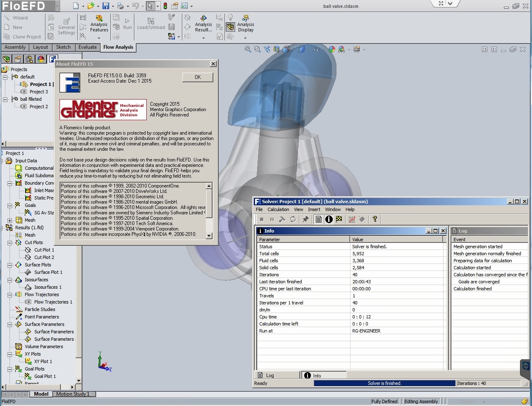Viewport: 532px width, 406px height.
Task: Click the Open document folder icon
Action: (x=91, y=6)
